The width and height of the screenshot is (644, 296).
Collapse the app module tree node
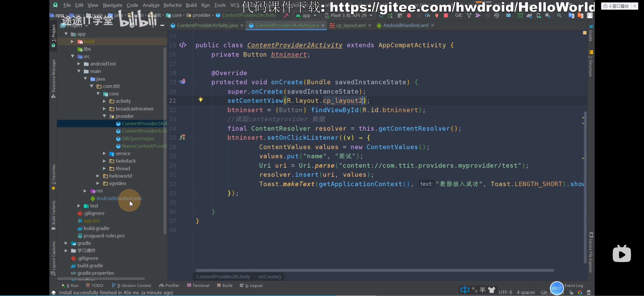(x=66, y=34)
